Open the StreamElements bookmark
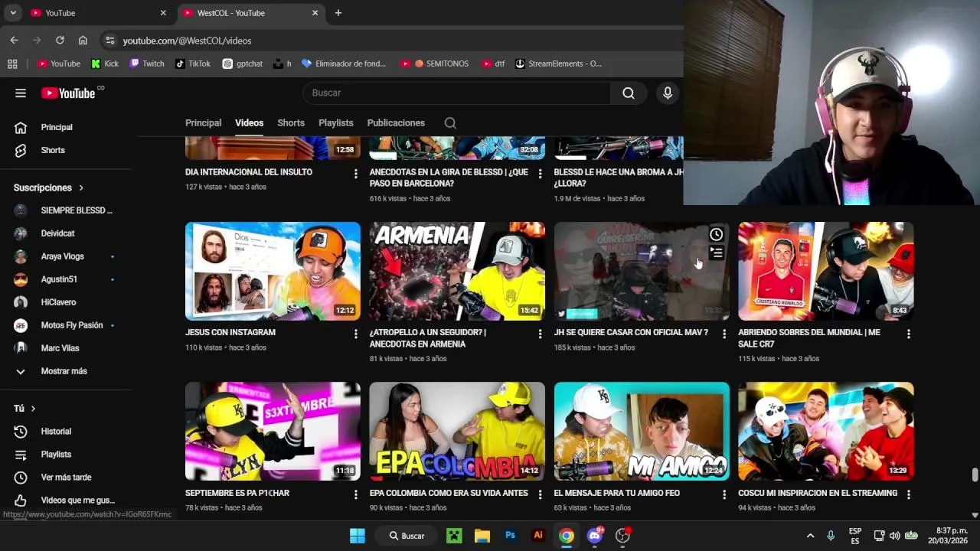This screenshot has width=980, height=551. tap(558, 64)
